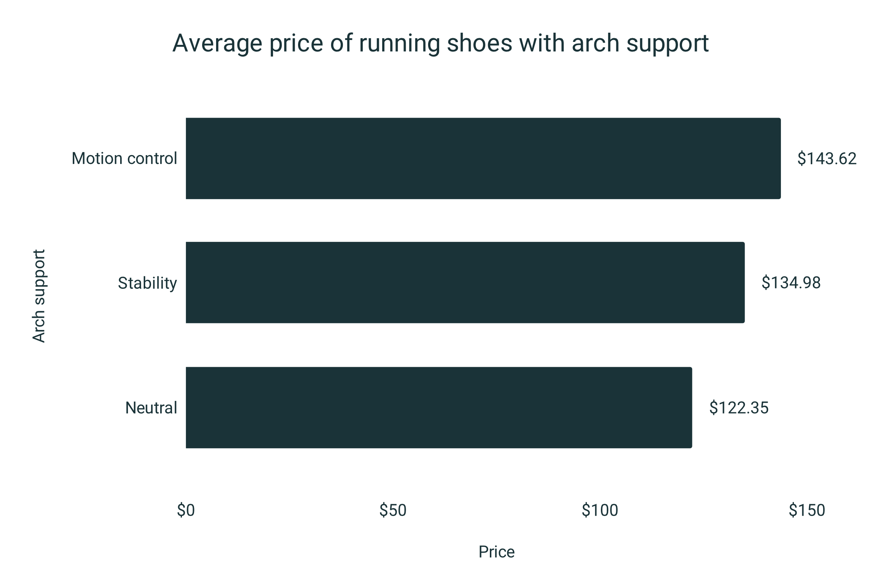The width and height of the screenshot is (882, 588).
Task: Click the $134.98 value label
Action: (791, 283)
